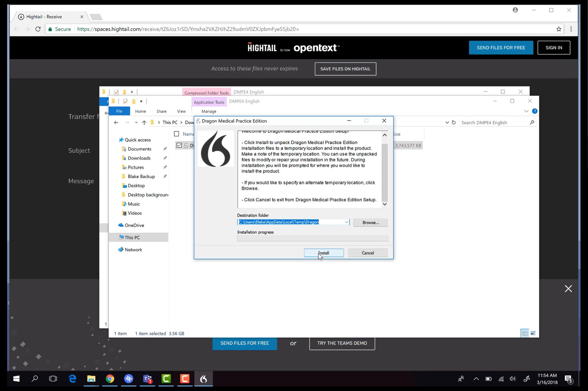Expand the Explorer ribbon chevron
588x391 pixels.
(x=526, y=111)
